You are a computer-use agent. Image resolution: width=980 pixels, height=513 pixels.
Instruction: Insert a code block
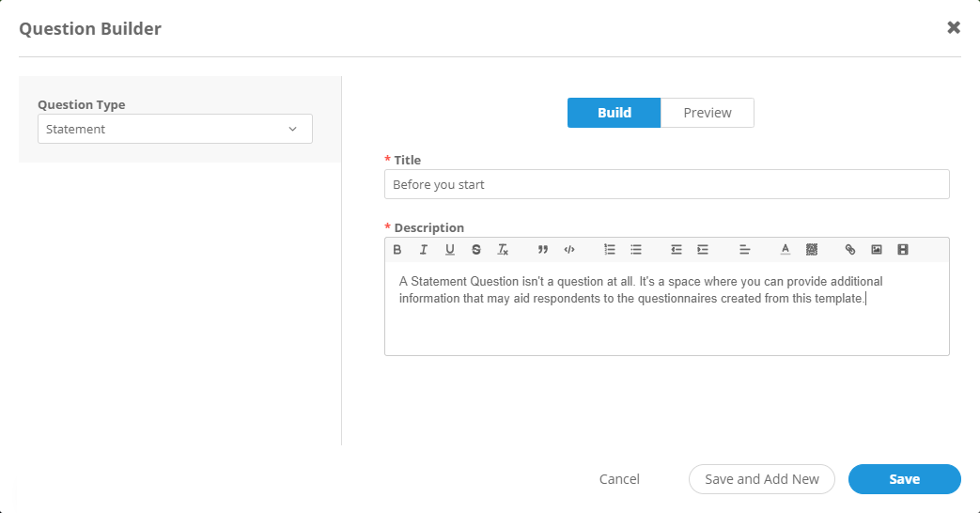(x=568, y=250)
